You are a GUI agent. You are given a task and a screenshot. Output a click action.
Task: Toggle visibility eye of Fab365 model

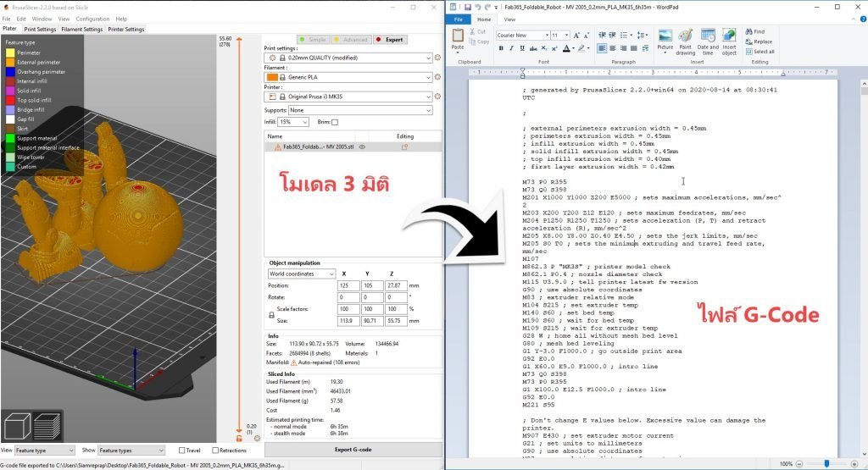tap(362, 147)
